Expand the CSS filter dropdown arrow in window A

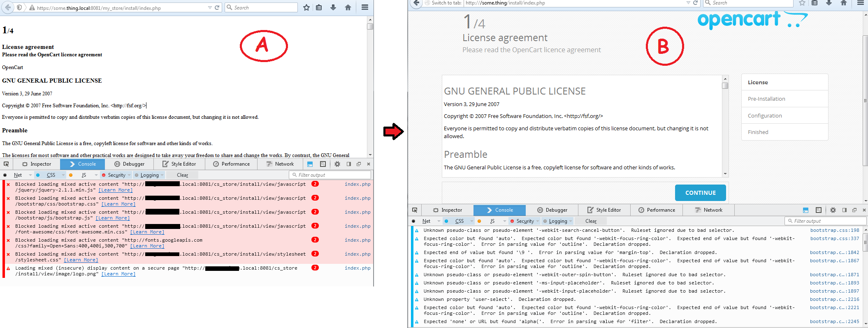[x=63, y=175]
